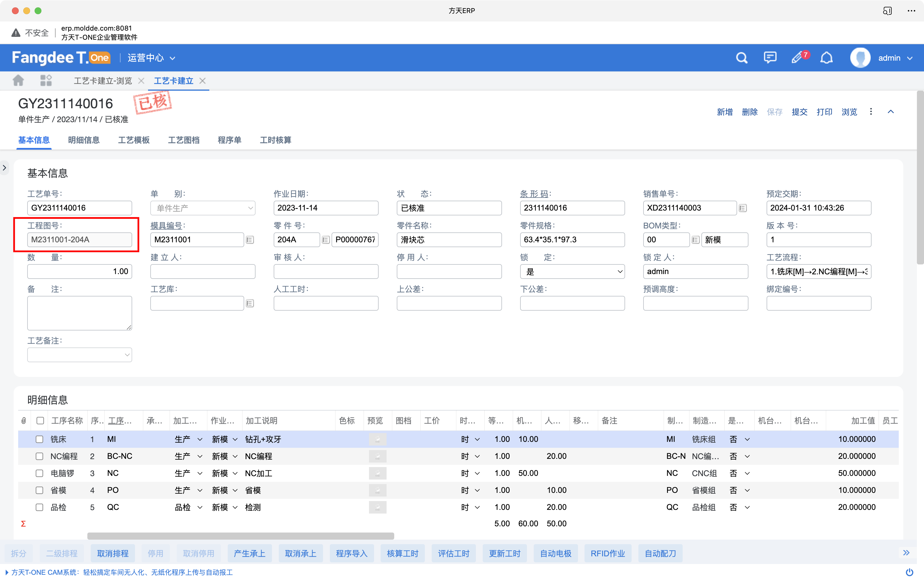Viewport: 924px width, 581px height.
Task: Click 核算工时 button
Action: pos(402,553)
